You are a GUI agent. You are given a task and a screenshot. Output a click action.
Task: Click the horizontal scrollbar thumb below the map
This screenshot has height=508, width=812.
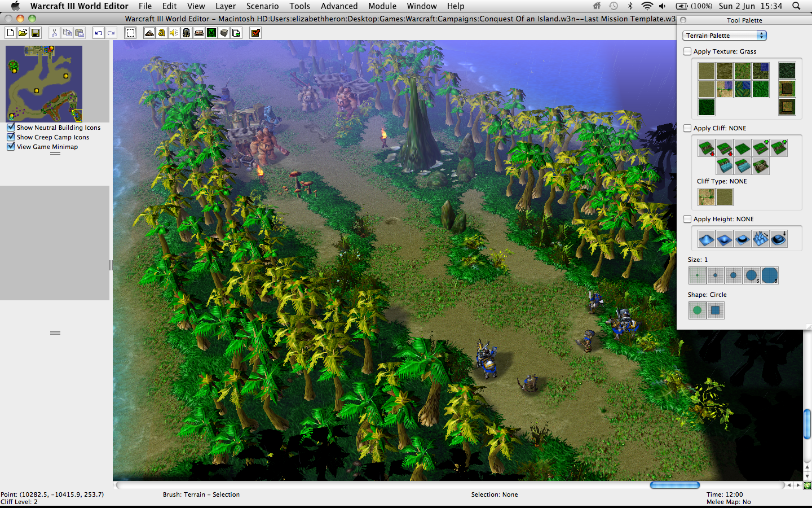tap(674, 485)
